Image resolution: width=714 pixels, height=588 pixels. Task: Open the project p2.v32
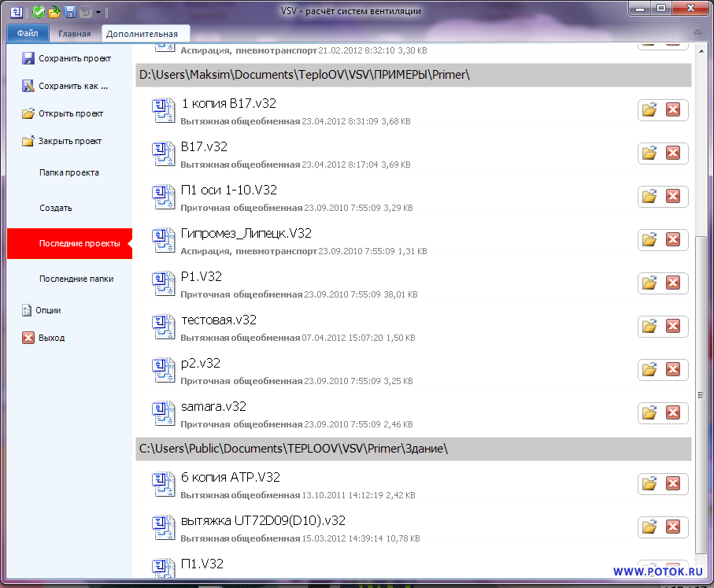200,364
